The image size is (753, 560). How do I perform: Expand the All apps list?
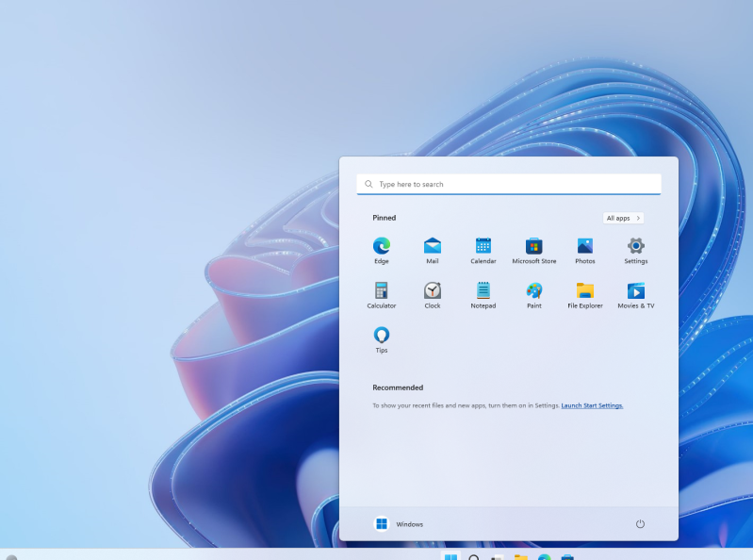pos(623,218)
